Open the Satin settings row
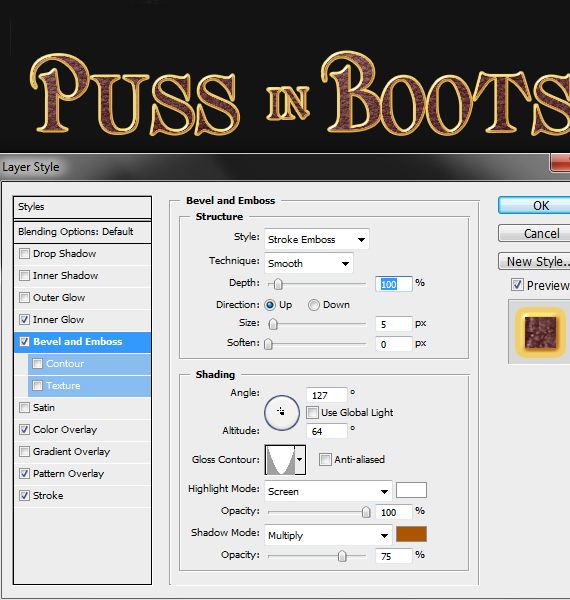570x600 pixels. [82, 408]
